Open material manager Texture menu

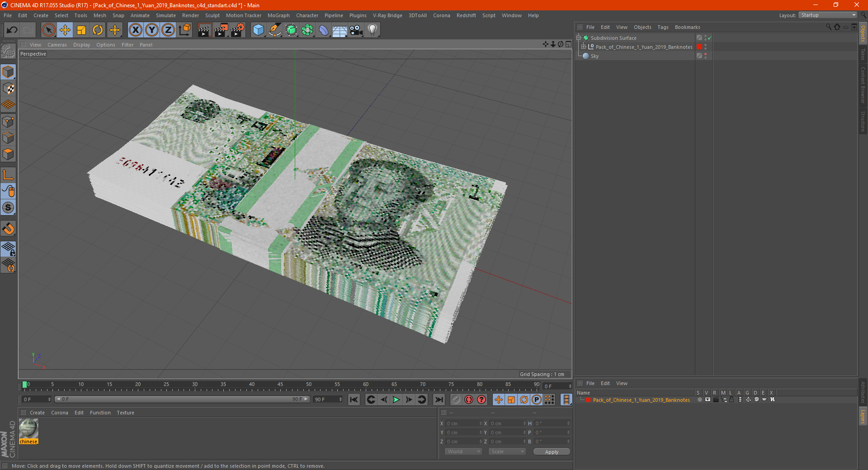[125, 413]
